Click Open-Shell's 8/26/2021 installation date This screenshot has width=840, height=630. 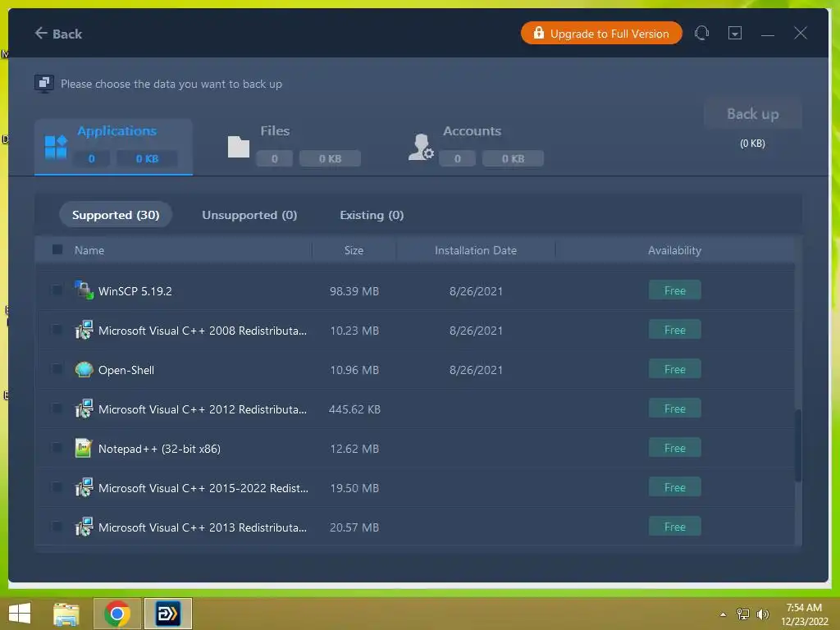click(x=476, y=370)
